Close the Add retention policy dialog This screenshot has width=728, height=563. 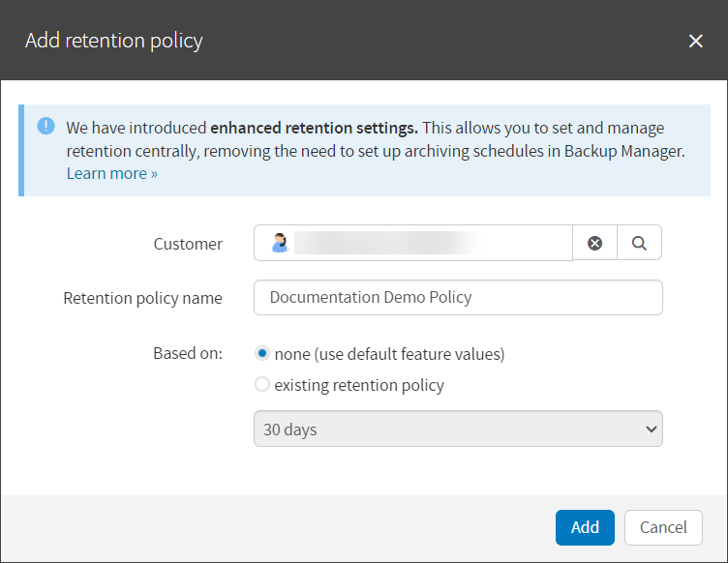pyautogui.click(x=695, y=41)
